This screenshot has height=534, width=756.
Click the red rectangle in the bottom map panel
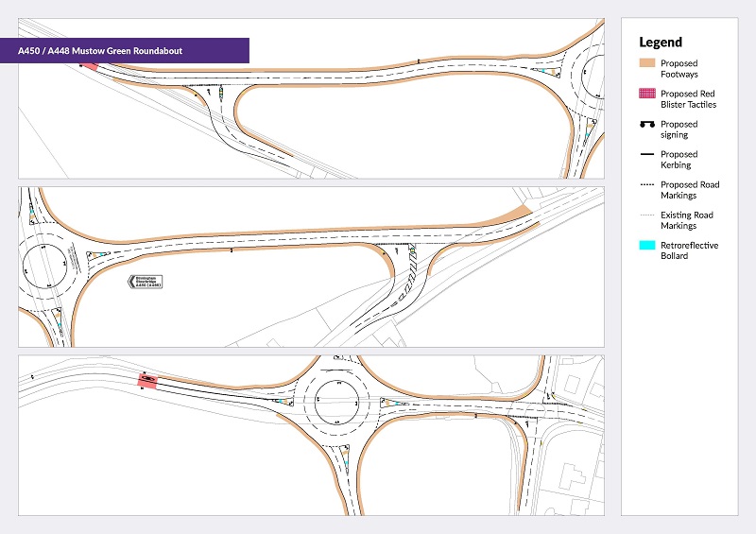coord(148,380)
